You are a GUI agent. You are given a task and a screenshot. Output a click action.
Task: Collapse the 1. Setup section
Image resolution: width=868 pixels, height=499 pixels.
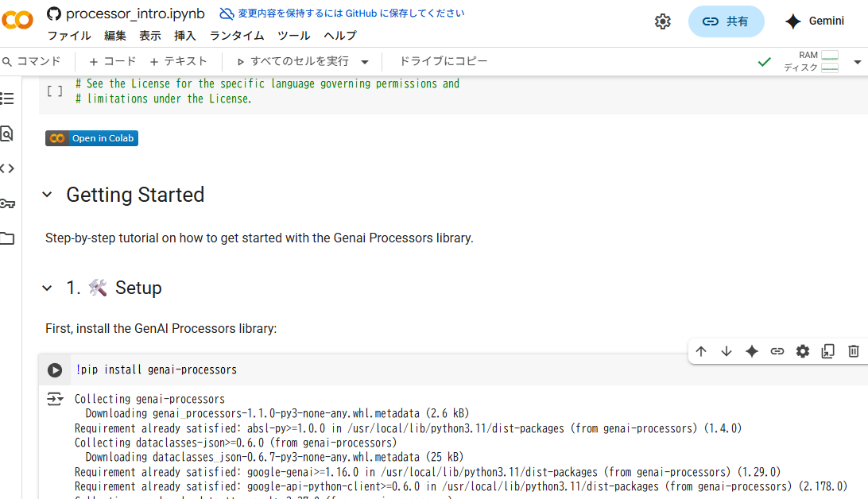[47, 288]
